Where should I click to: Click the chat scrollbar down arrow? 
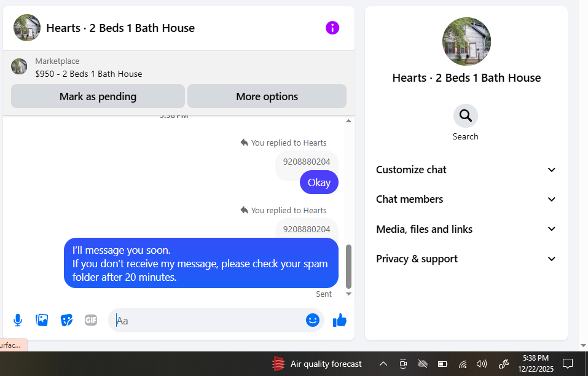348,294
